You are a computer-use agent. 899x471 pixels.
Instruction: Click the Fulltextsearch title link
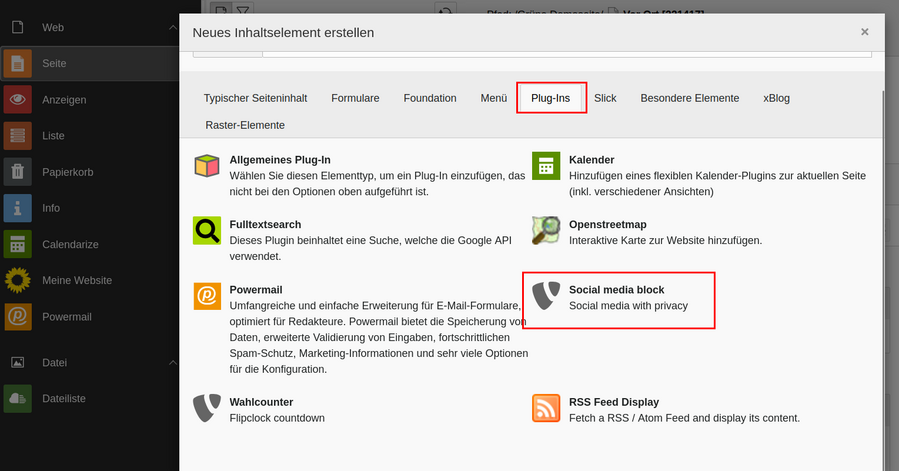265,225
